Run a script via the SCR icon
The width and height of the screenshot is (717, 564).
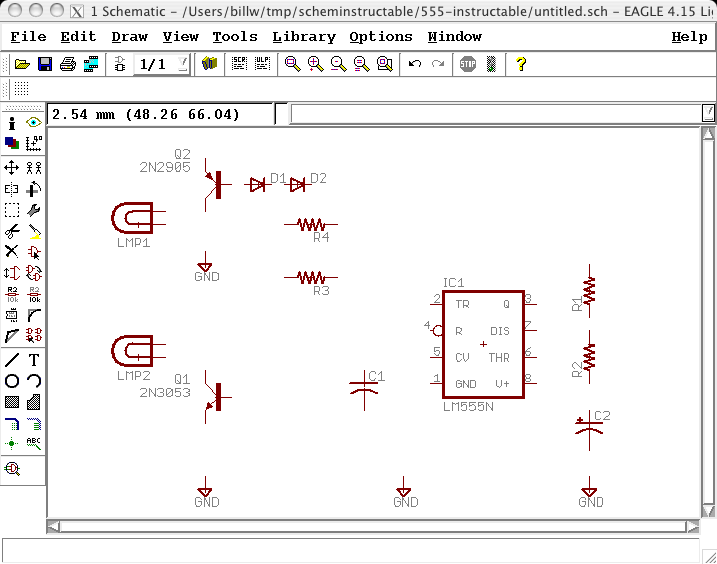(x=239, y=64)
